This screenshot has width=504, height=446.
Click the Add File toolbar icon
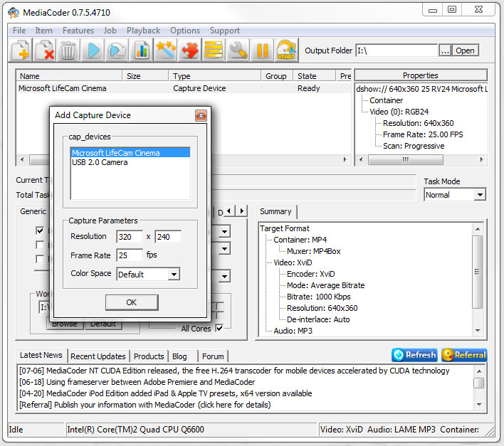(x=21, y=51)
